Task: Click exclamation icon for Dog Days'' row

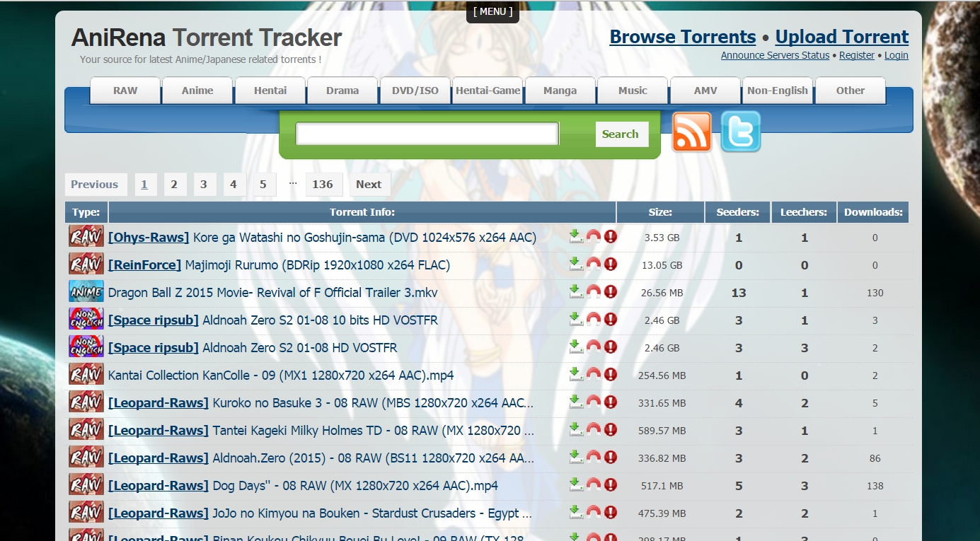Action: point(611,484)
